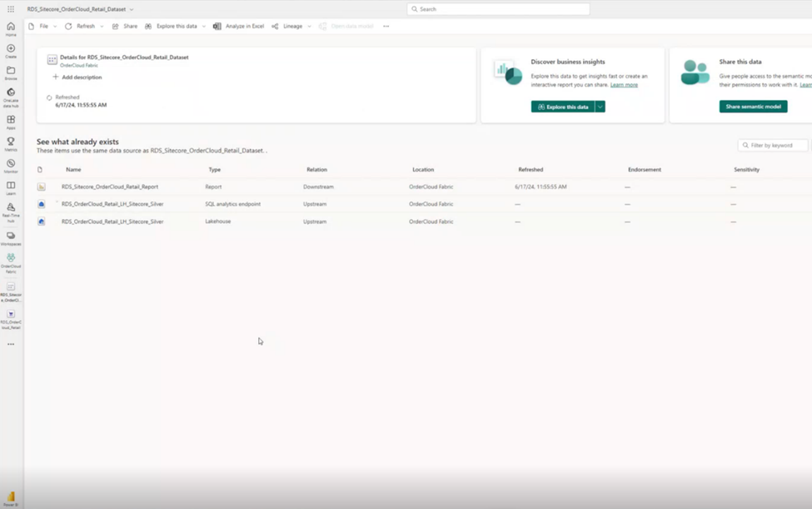The width and height of the screenshot is (812, 509).
Task: Click Explore this data in the toolbar
Action: (x=172, y=27)
